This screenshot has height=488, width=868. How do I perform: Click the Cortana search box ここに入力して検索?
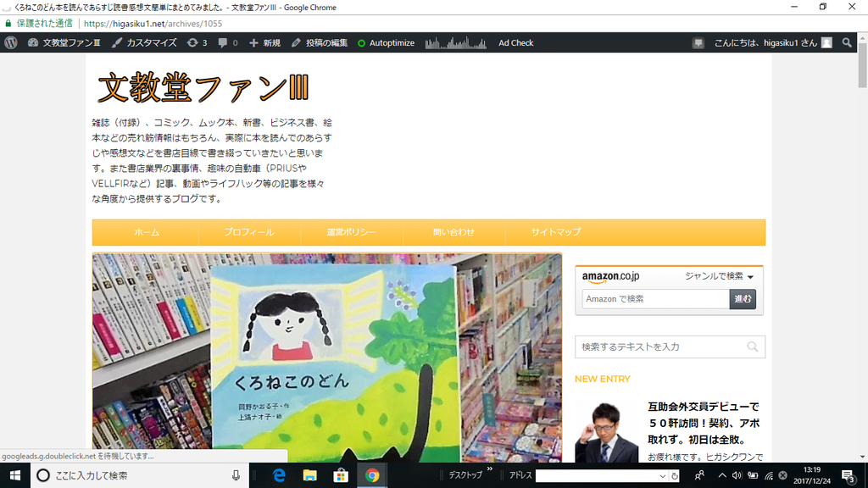pyautogui.click(x=140, y=475)
